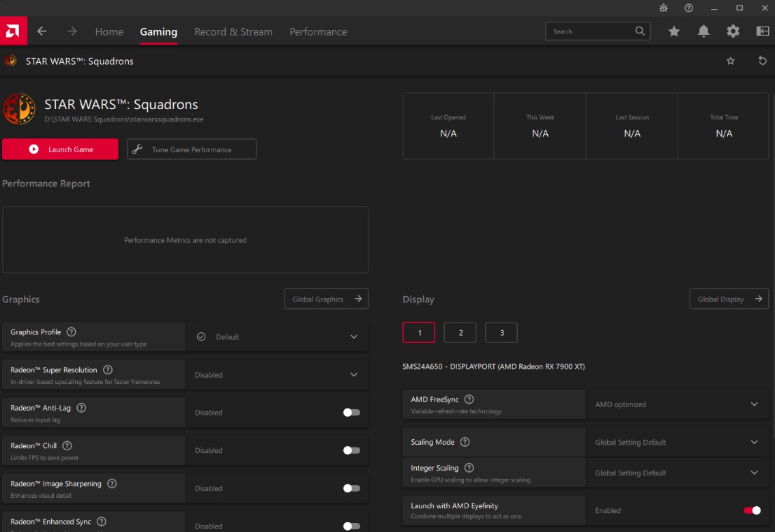Select the Gaming tab
The image size is (775, 532).
click(158, 31)
